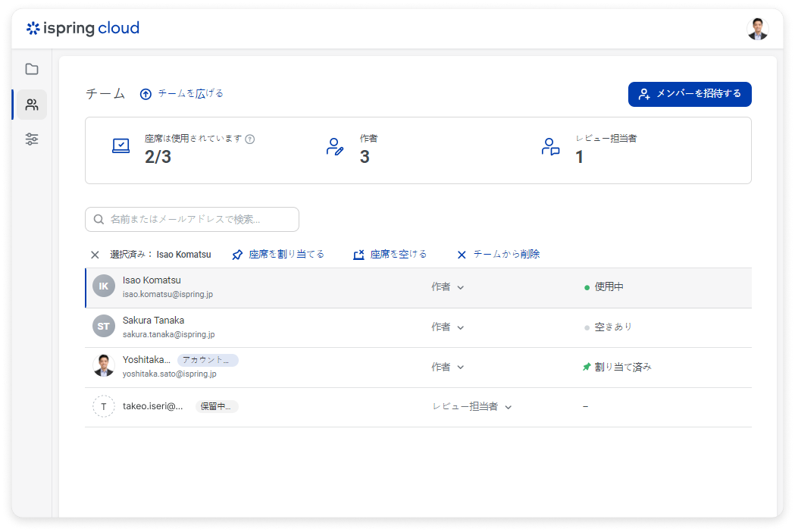Open the settings sliders sidebar icon
The width and height of the screenshot is (795, 532).
(x=32, y=139)
